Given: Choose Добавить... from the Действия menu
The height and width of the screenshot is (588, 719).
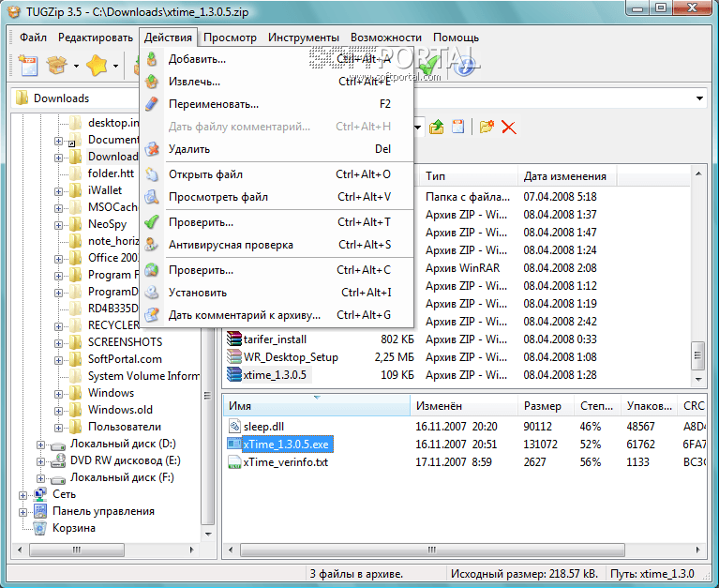Looking at the screenshot, I should (x=277, y=59).
